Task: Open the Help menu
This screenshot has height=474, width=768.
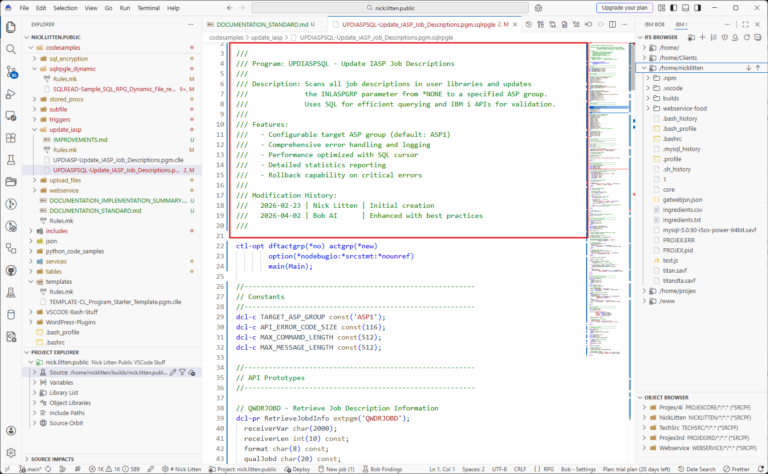Action: coord(173,8)
